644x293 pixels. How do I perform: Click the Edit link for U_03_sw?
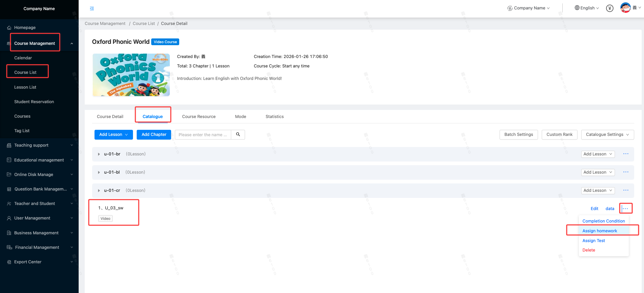[594, 209]
